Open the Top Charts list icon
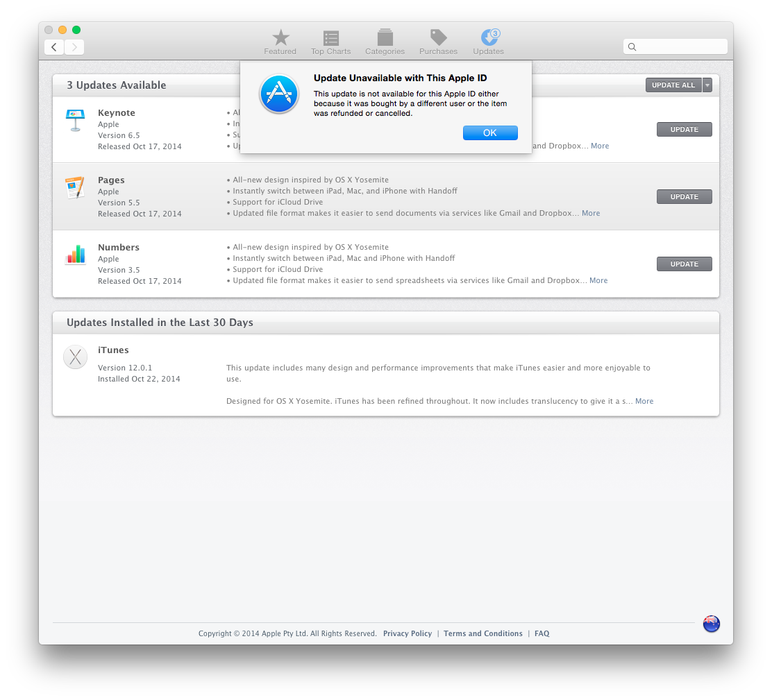The height and width of the screenshot is (700, 772). pyautogui.click(x=331, y=42)
